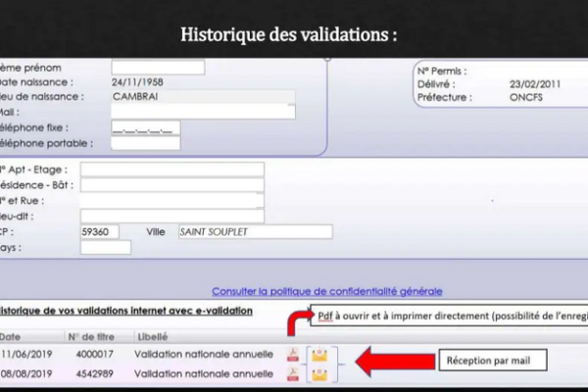This screenshot has width=588, height=392.
Task: Click the Lieu de naissance CAMBRAI field
Action: 203,97
